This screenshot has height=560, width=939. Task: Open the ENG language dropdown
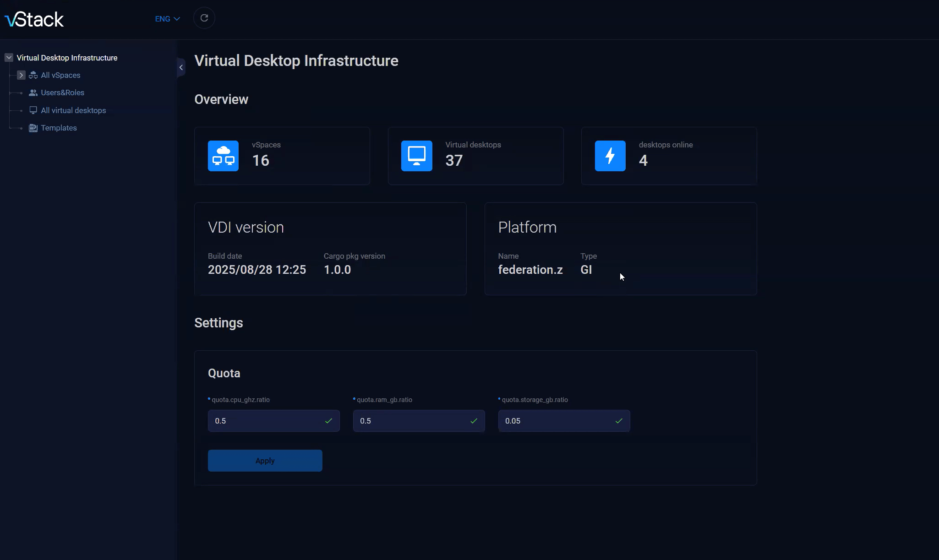click(x=167, y=19)
